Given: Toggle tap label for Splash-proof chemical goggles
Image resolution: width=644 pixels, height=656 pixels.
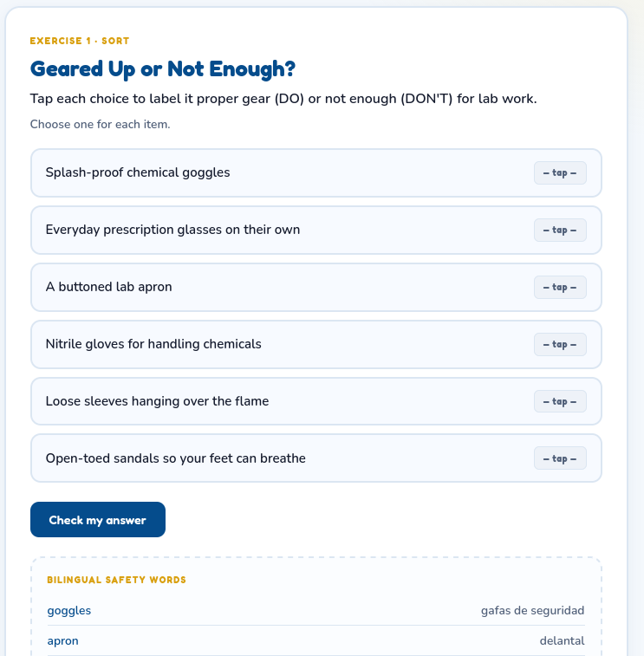Looking at the screenshot, I should click(560, 172).
